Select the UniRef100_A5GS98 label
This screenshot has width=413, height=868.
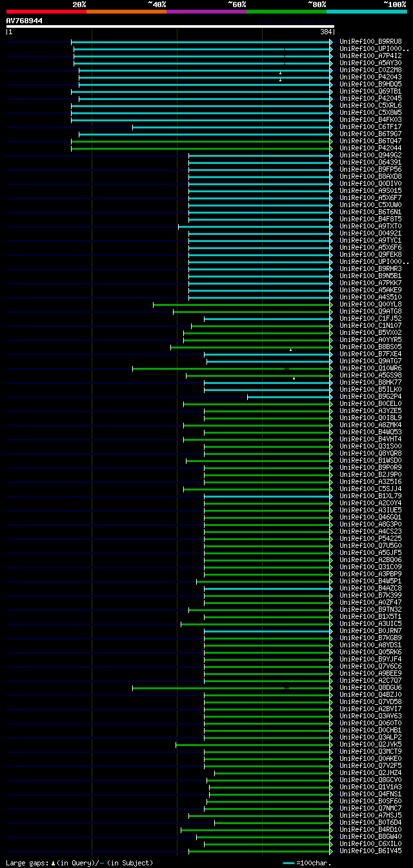click(x=370, y=376)
